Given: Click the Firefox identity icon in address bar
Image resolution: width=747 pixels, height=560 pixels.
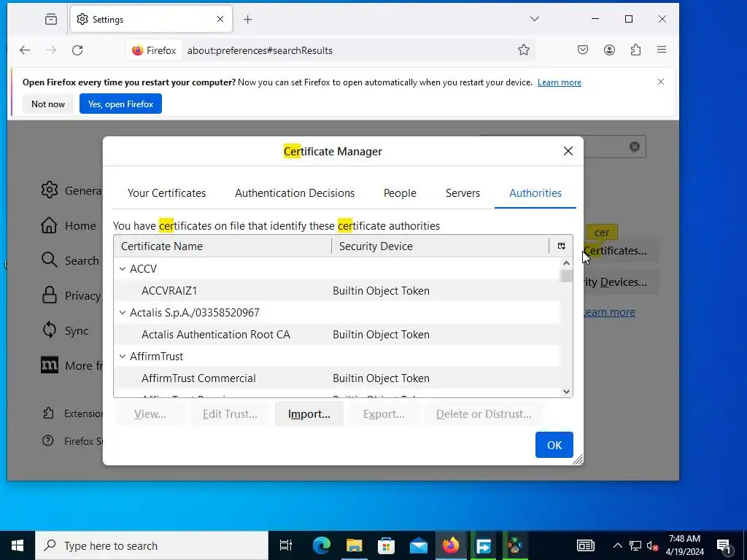Looking at the screenshot, I should [154, 50].
